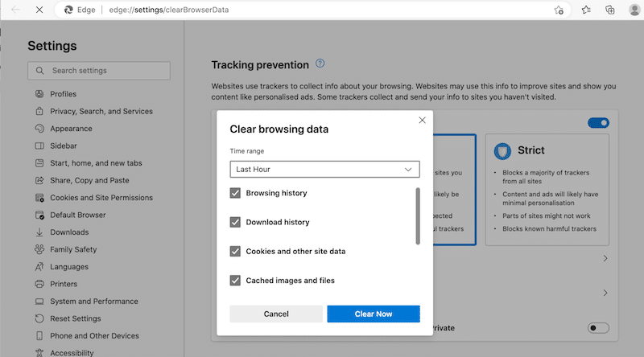Open Privacy, Search, and Services settings

point(101,111)
